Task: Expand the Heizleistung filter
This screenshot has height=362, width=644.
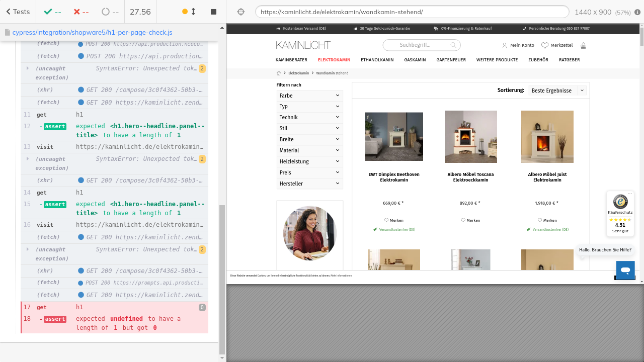Action: click(x=309, y=161)
